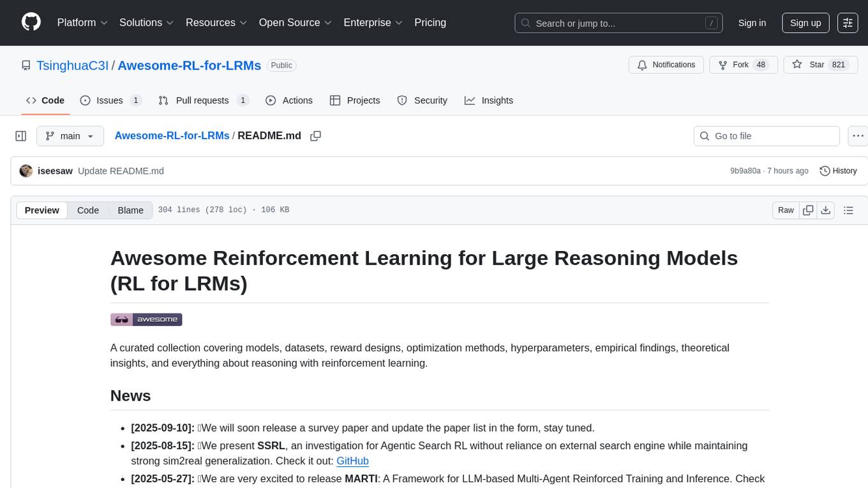Click the awesome badge
This screenshot has width=868, height=488.
click(x=146, y=319)
